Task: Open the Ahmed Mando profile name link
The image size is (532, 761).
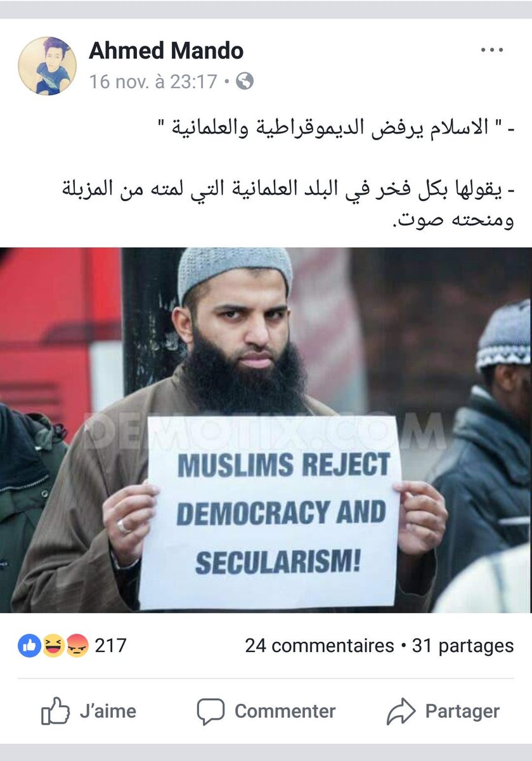Action: (166, 51)
